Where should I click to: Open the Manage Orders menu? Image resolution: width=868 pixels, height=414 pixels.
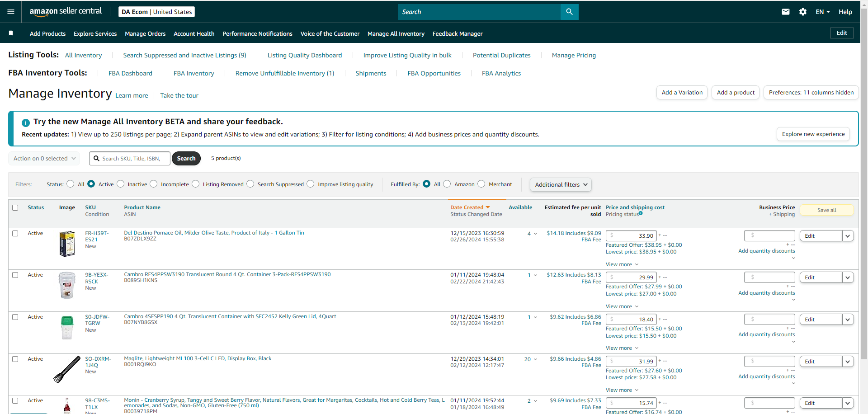pyautogui.click(x=145, y=33)
